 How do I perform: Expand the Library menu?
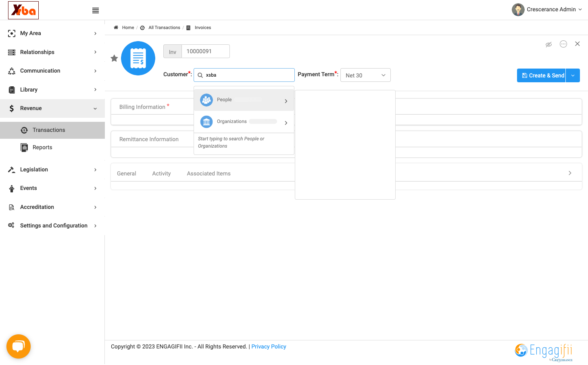click(x=52, y=90)
